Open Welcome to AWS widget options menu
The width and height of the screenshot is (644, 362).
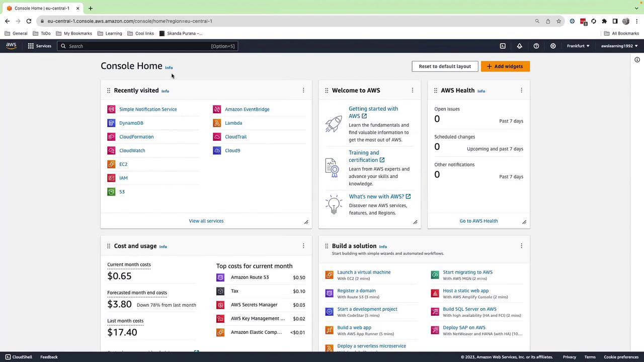tap(413, 90)
